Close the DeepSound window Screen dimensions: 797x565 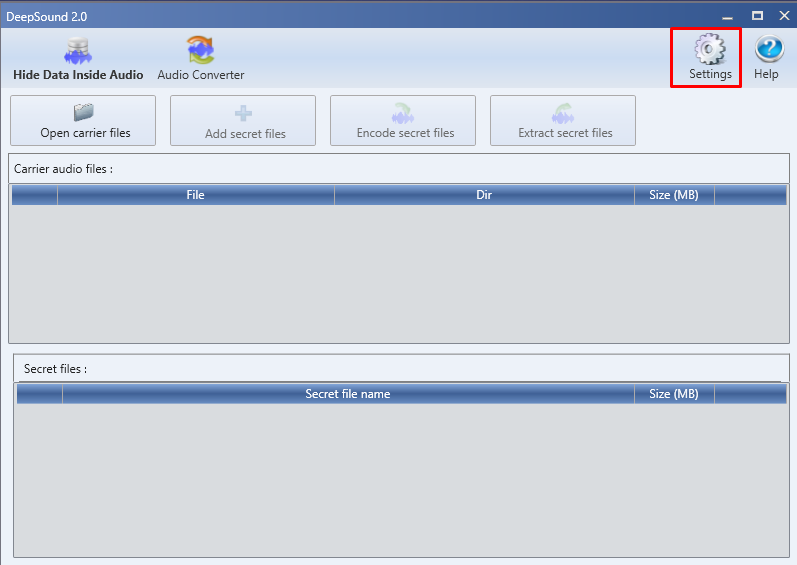tap(784, 16)
